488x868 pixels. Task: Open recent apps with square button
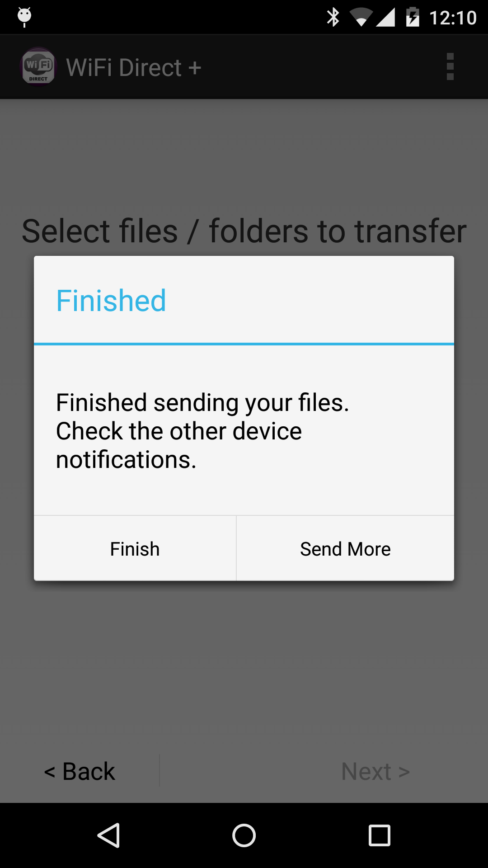pos(380,835)
